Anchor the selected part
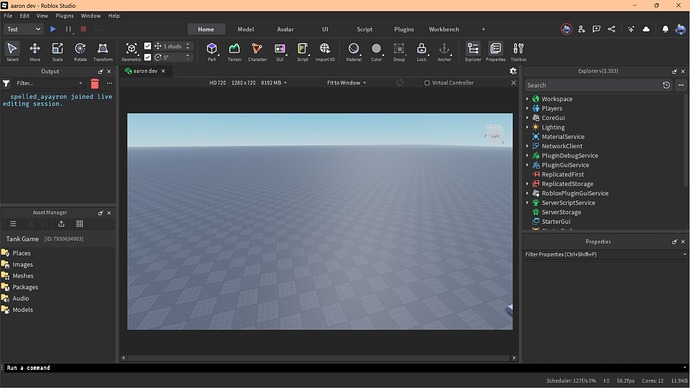Viewport: 690px width, 388px height. pyautogui.click(x=444, y=51)
